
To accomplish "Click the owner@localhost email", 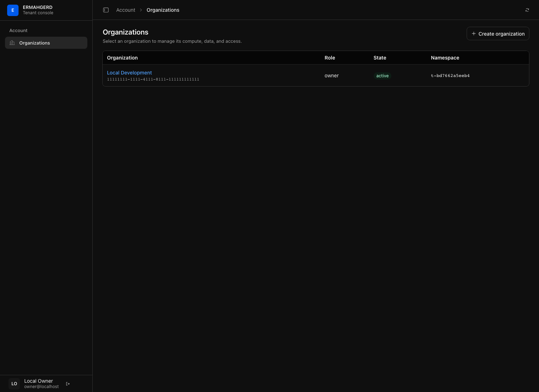I will coord(41,387).
